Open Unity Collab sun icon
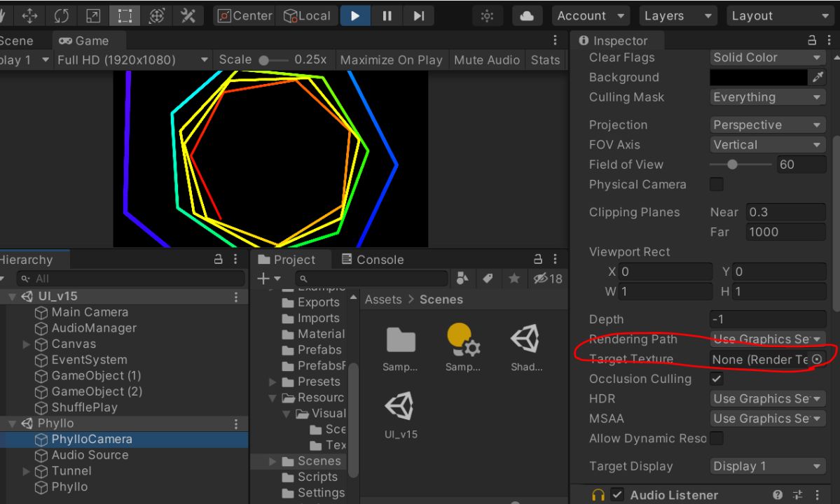The width and height of the screenshot is (840, 504). point(487,16)
